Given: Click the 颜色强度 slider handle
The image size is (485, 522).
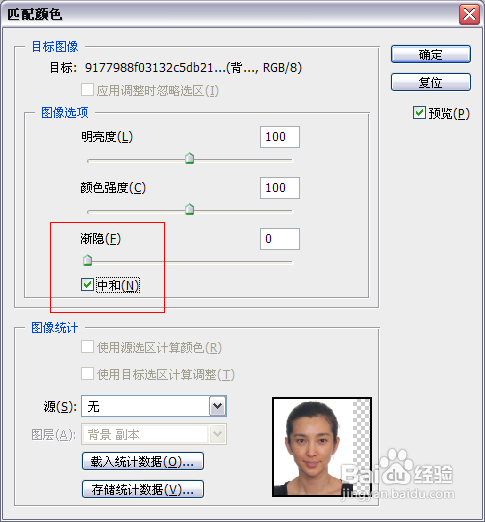Looking at the screenshot, I should point(189,209).
